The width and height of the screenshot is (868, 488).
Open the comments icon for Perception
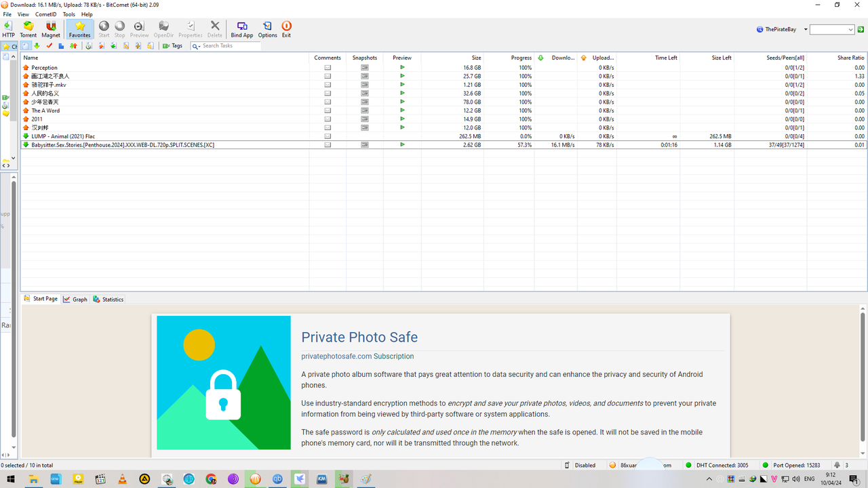(x=328, y=68)
